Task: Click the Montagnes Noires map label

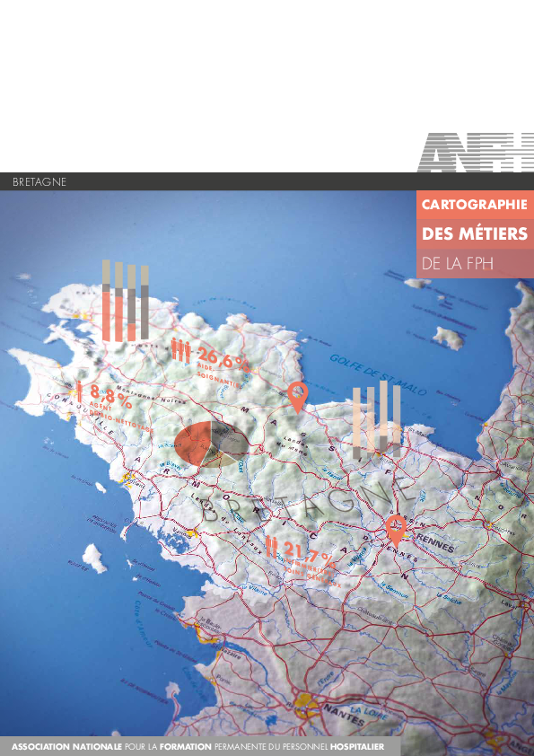Action: point(151,395)
